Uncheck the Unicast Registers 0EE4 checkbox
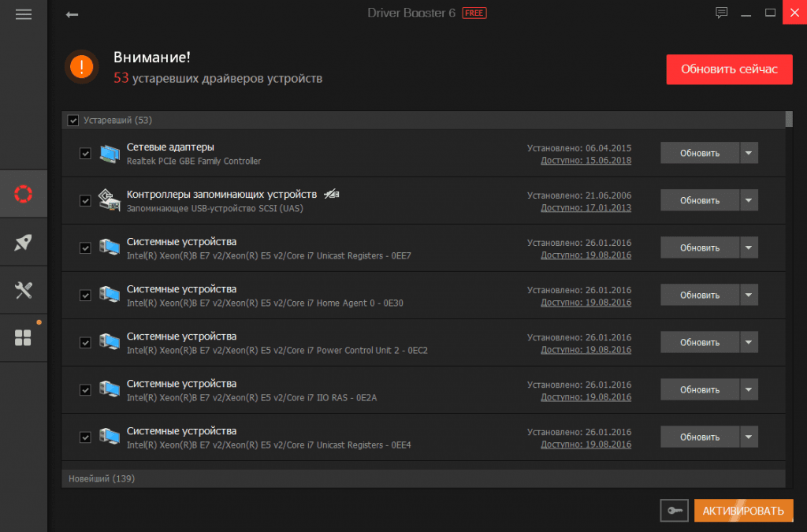The width and height of the screenshot is (807, 532). 85,437
